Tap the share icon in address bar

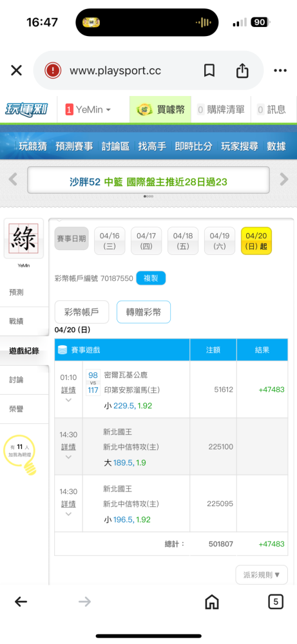(242, 71)
